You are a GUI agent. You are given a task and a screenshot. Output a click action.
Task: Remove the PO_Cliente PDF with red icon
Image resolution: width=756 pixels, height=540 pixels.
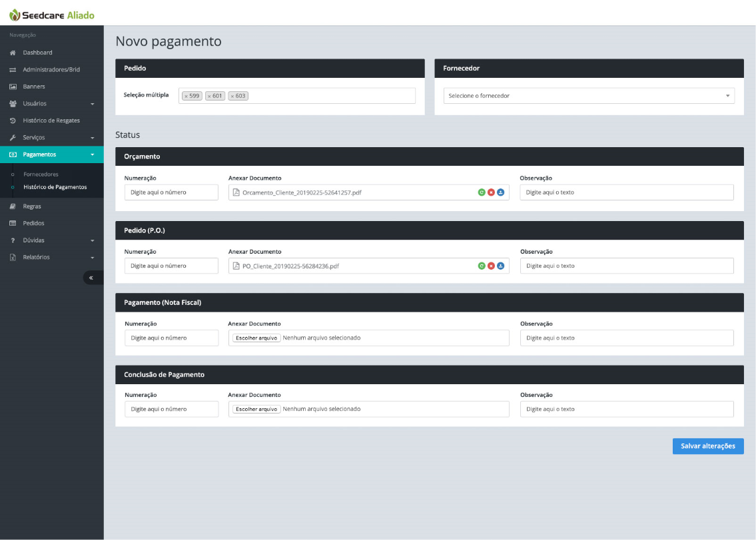point(491,266)
